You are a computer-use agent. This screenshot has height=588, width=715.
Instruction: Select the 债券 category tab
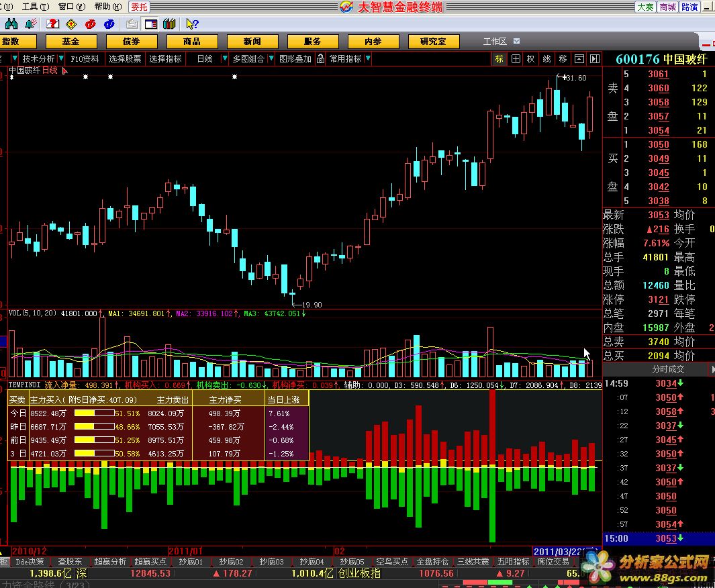click(132, 42)
